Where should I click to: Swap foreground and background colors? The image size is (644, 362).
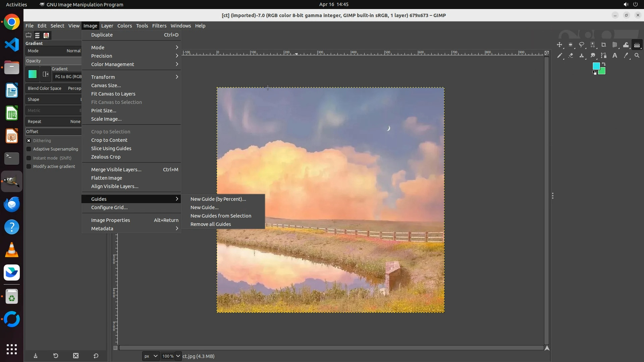click(x=604, y=64)
